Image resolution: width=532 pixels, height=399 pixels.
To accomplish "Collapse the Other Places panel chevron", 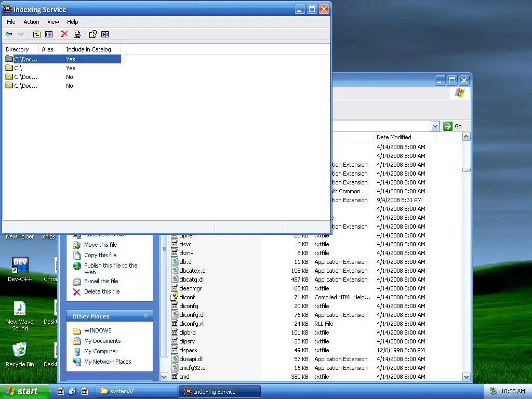I will [145, 316].
